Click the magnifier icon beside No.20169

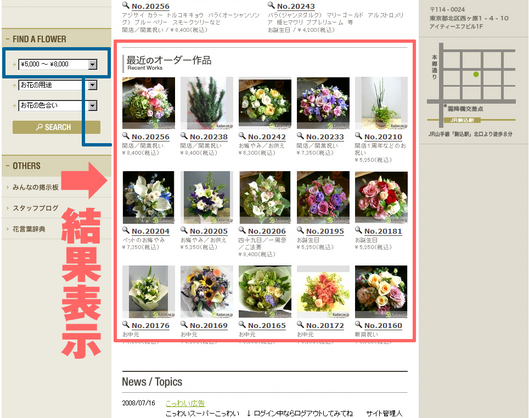pyautogui.click(x=184, y=325)
